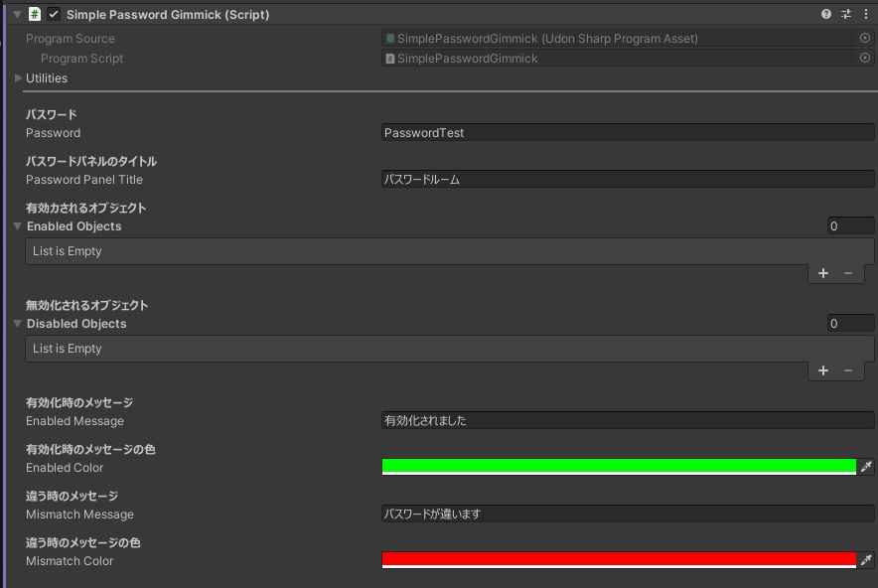Open the green Enabled Color swatch
The image size is (878, 588).
[x=619, y=467]
